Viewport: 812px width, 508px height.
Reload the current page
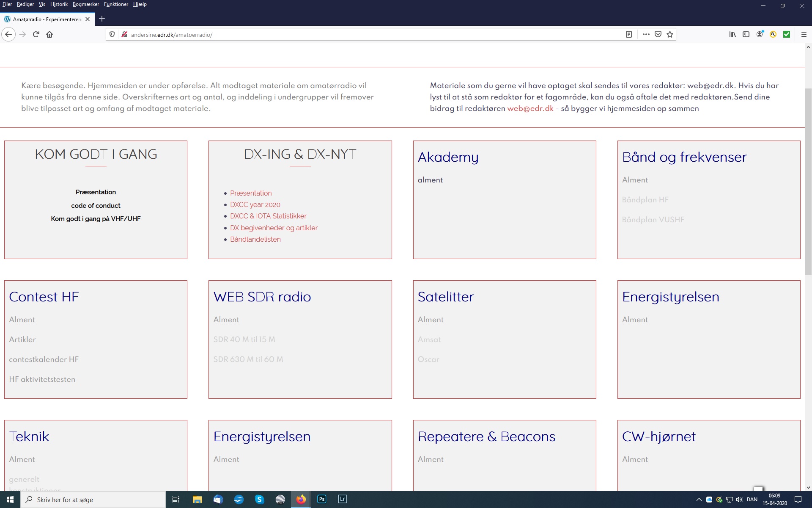[x=36, y=34]
